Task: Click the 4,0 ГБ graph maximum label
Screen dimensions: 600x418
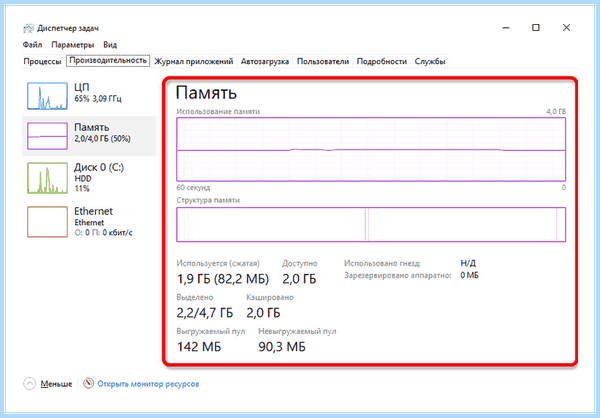Action: coord(556,111)
